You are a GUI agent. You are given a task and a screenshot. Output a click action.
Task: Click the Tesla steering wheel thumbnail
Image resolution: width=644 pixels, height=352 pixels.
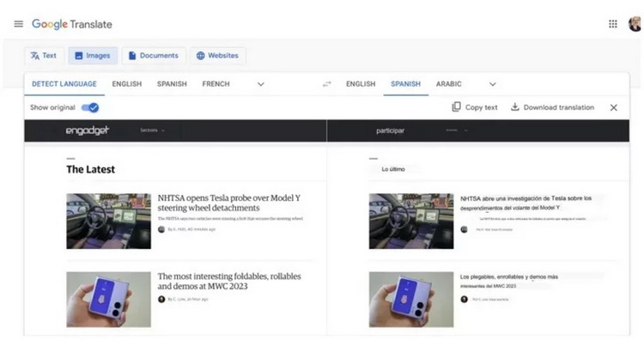pyautogui.click(x=108, y=221)
